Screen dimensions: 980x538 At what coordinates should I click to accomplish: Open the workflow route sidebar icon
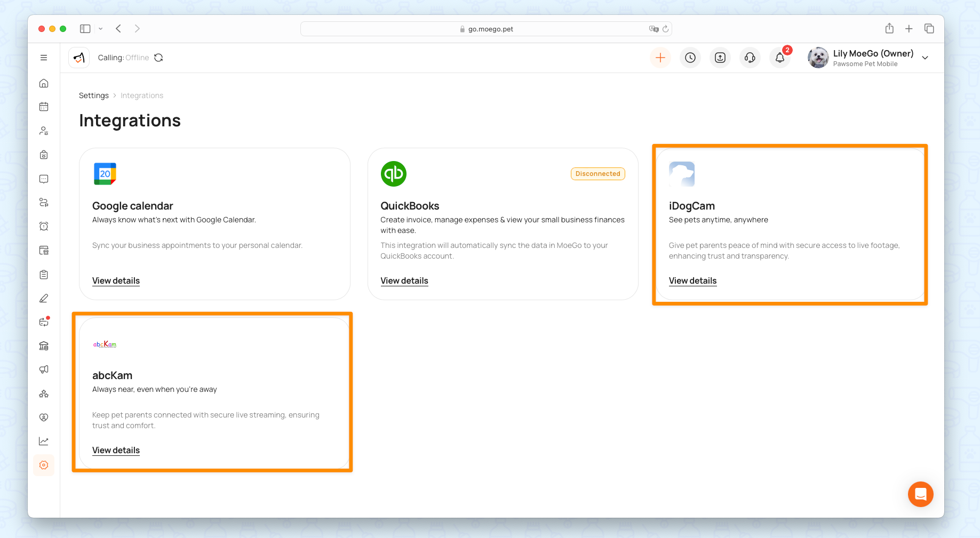click(44, 203)
